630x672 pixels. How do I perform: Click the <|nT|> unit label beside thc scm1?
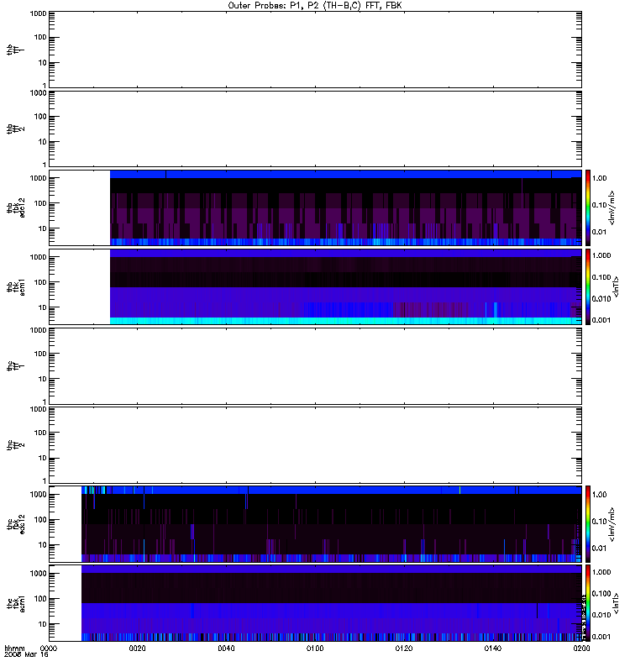coord(616,603)
